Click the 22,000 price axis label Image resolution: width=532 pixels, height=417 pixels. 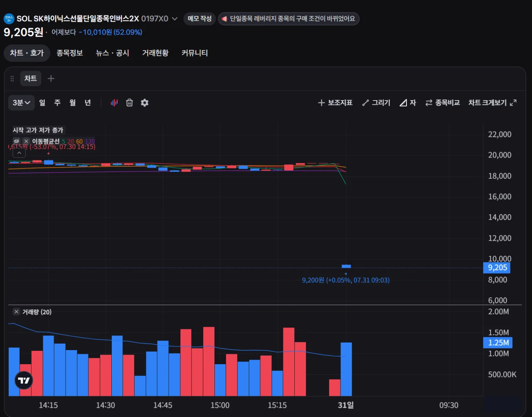click(x=500, y=135)
